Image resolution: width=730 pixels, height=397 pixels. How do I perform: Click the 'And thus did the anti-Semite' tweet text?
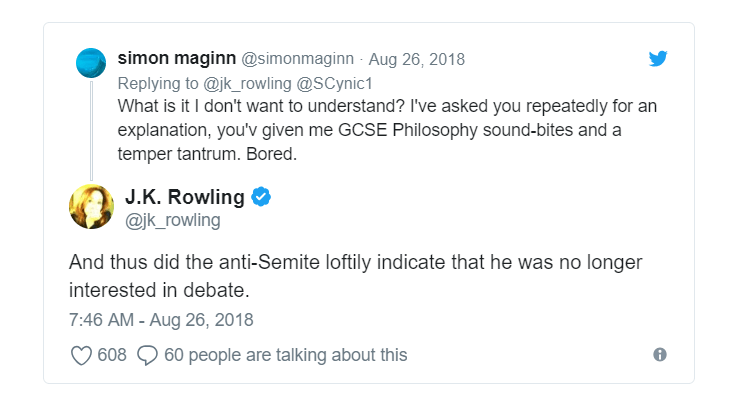(x=355, y=276)
